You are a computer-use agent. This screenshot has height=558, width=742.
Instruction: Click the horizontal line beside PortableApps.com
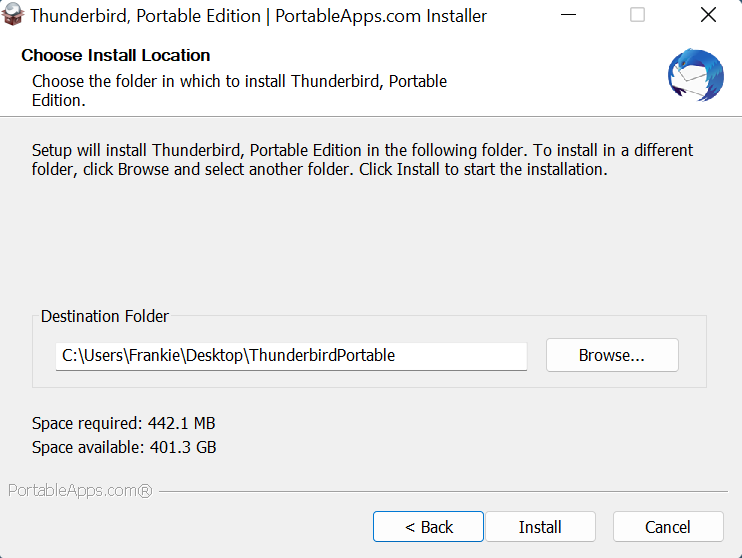click(x=443, y=491)
